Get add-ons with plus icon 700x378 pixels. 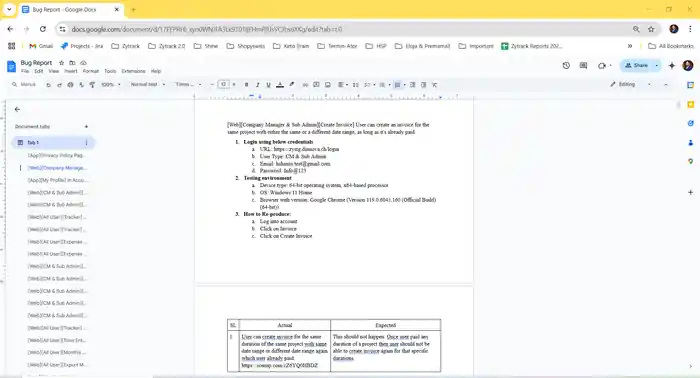pos(690,192)
